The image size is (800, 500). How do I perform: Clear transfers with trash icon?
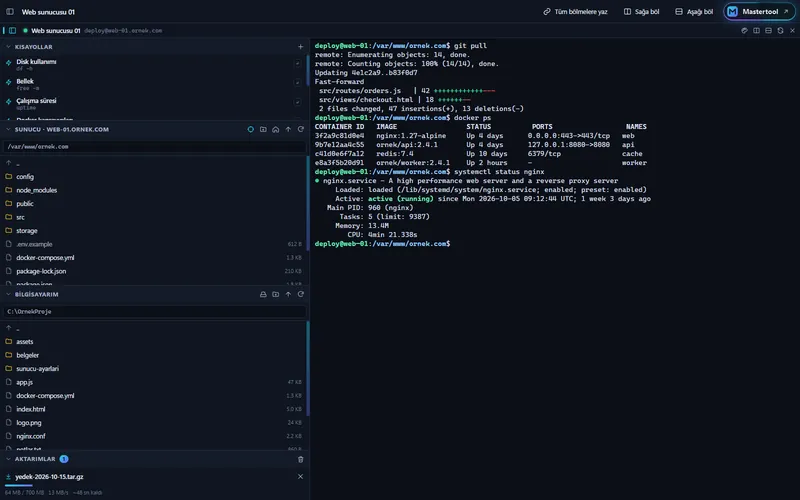point(301,459)
